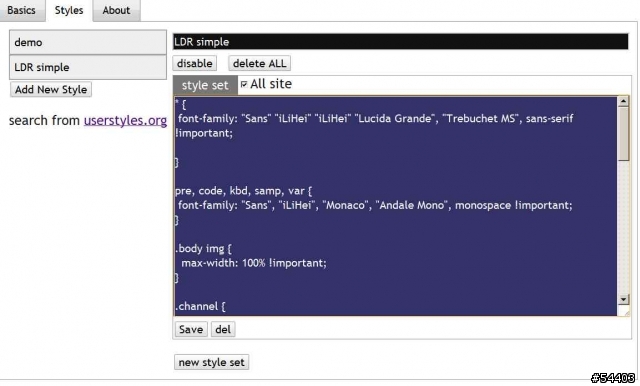The height and width of the screenshot is (386, 640).
Task: Toggle the All site checkbox
Action: 244,84
